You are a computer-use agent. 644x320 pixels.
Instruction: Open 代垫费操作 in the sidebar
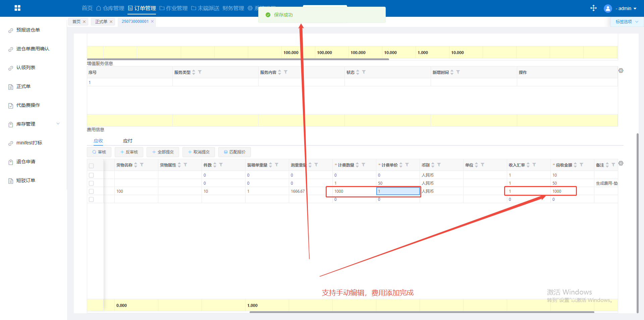(28, 105)
